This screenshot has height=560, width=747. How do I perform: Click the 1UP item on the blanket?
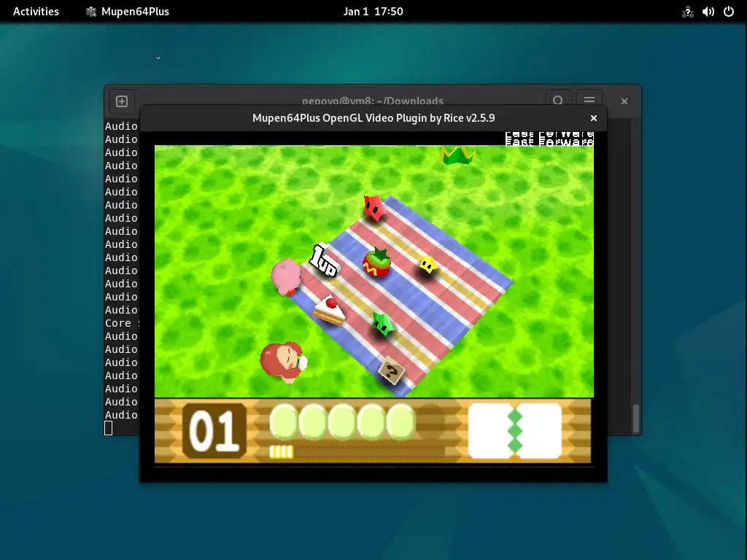pos(324,260)
